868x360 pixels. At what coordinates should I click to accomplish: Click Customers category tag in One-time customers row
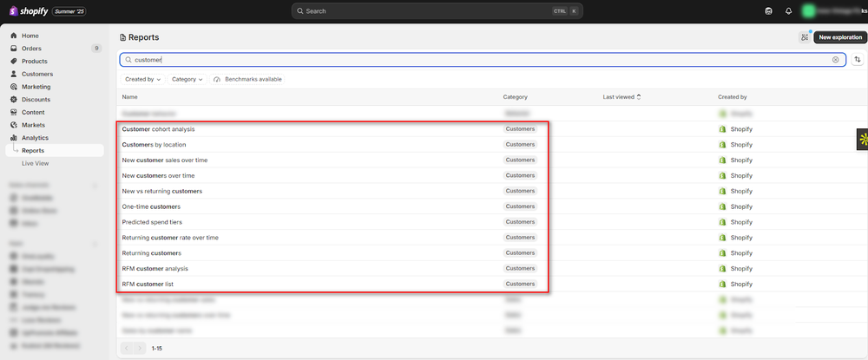pos(520,206)
